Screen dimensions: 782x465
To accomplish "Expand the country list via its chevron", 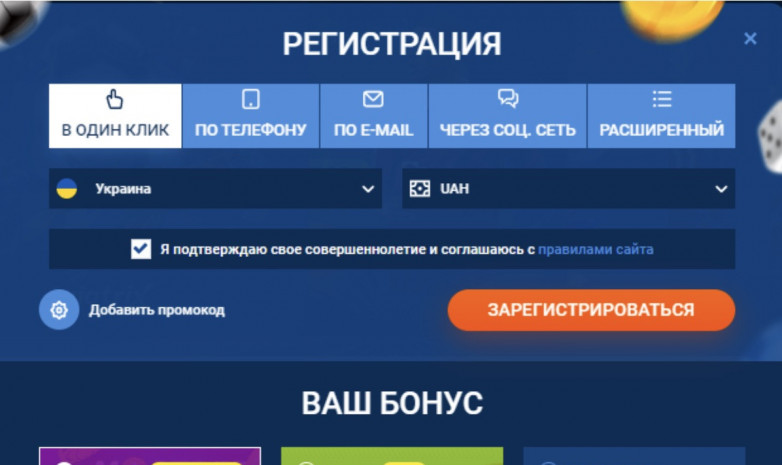I will (x=368, y=189).
